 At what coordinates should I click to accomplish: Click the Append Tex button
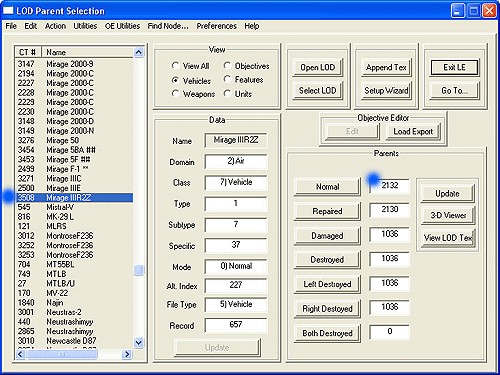point(386,67)
